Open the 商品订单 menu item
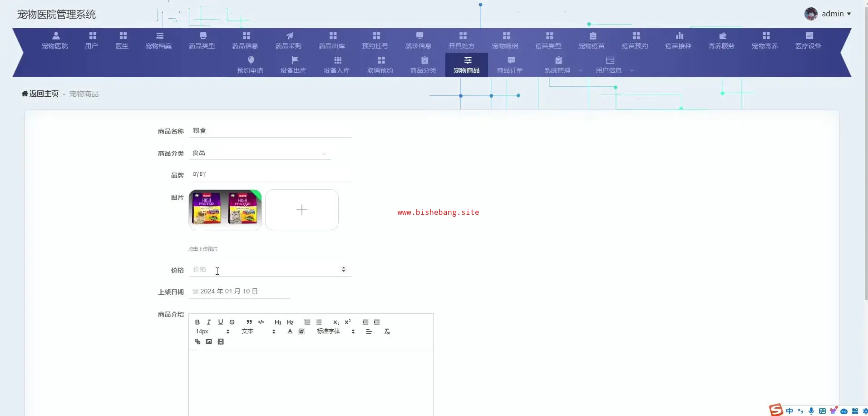The image size is (868, 416). pyautogui.click(x=510, y=65)
